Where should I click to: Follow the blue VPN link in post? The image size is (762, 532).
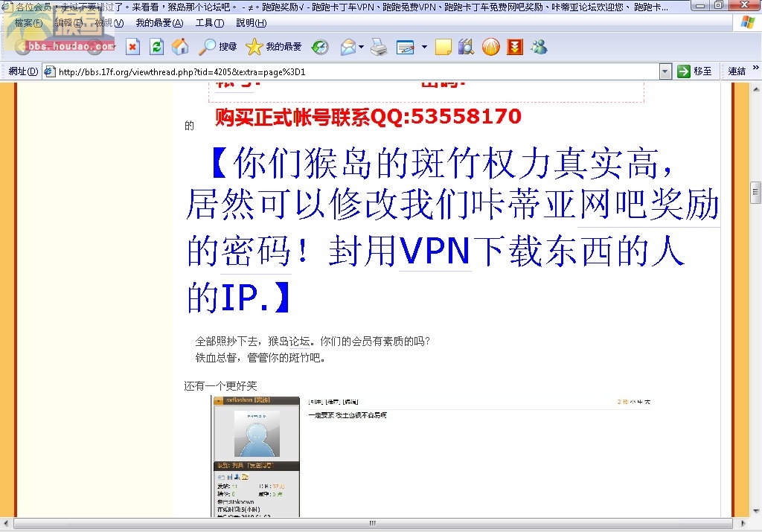(435, 251)
